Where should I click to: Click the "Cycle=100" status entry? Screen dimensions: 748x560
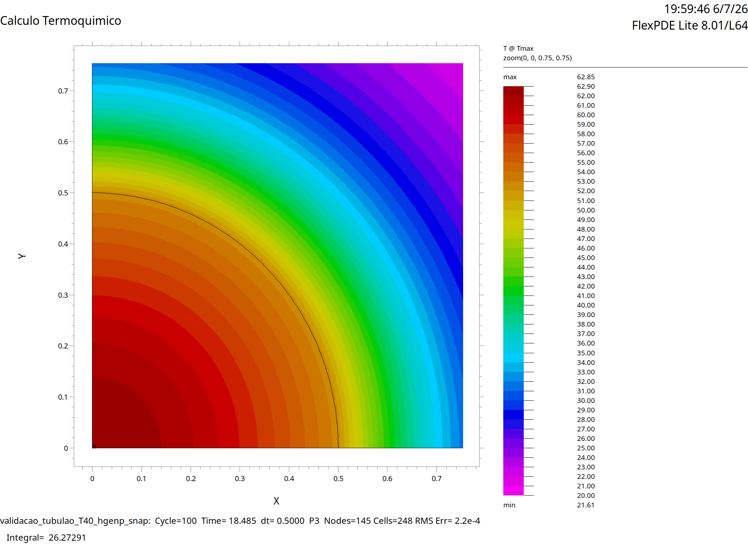(176, 521)
